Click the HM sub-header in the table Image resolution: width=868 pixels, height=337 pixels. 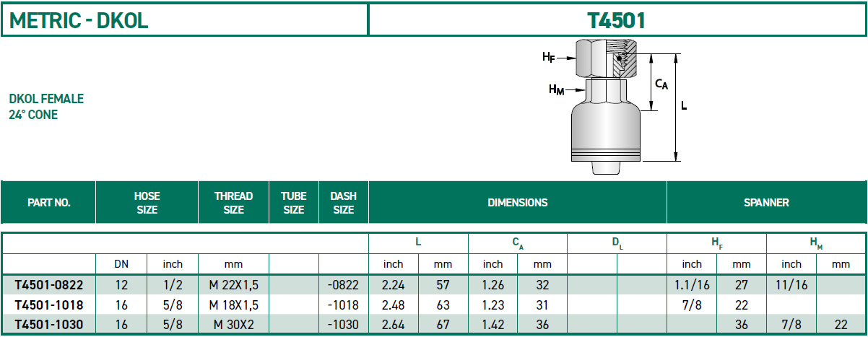click(816, 244)
